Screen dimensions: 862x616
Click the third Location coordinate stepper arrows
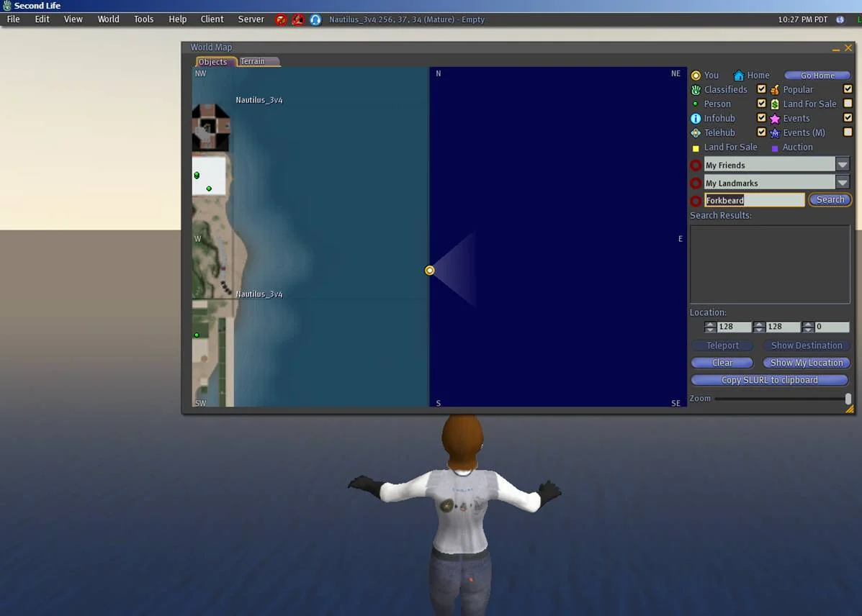click(807, 327)
